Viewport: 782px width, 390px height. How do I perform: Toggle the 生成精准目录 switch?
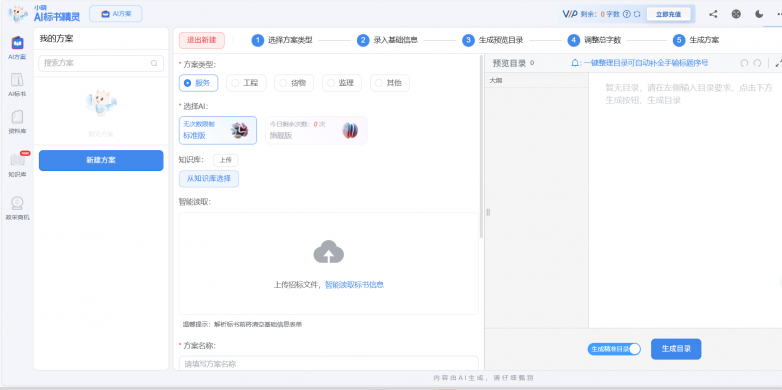click(614, 349)
